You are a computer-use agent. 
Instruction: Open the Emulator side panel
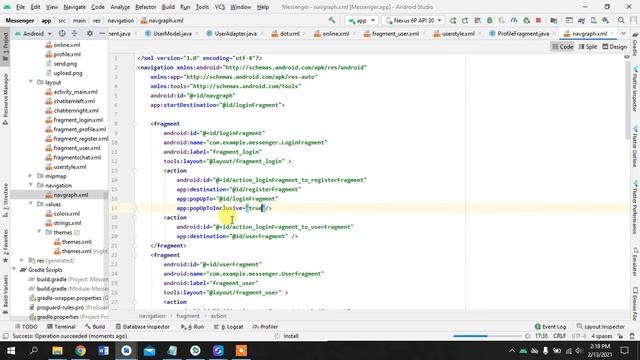click(635, 261)
